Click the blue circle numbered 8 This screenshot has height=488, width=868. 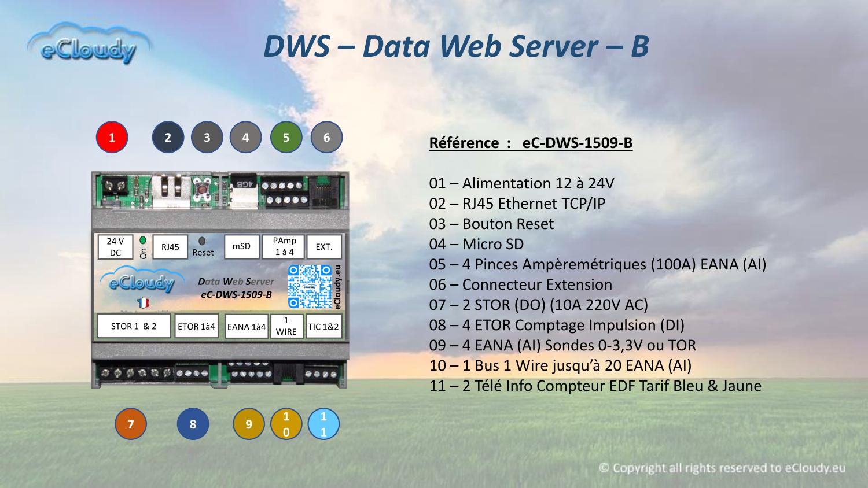193,424
